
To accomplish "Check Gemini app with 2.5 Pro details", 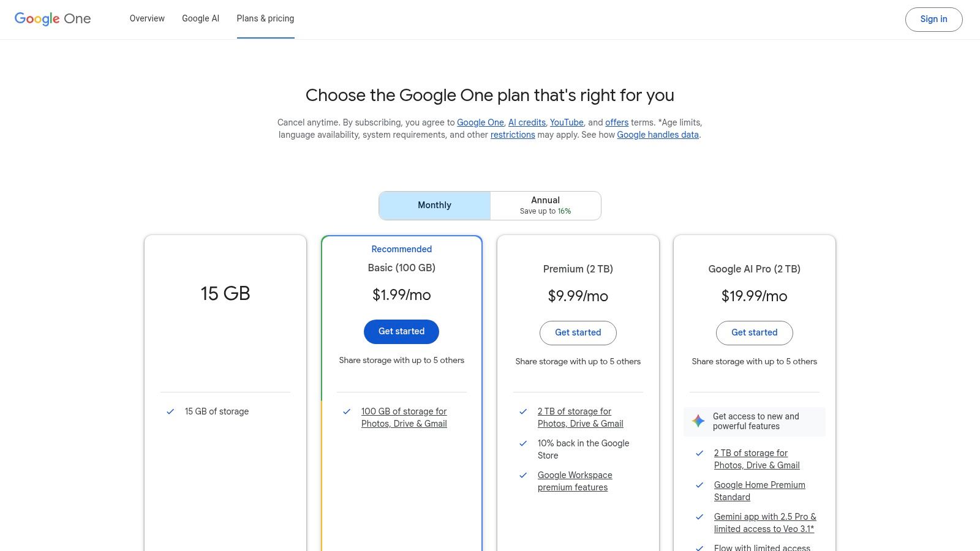I will [x=764, y=522].
